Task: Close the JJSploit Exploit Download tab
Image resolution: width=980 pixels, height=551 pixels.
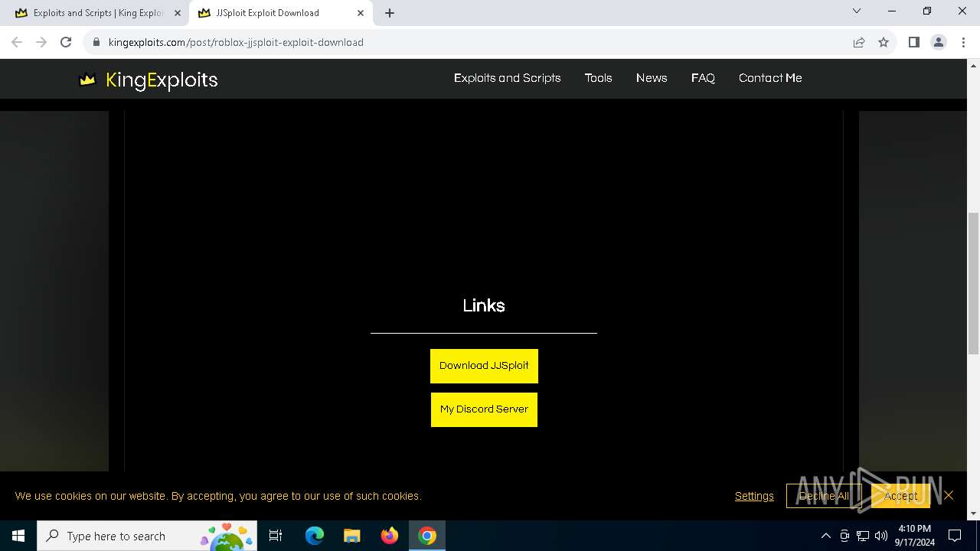Action: tap(361, 13)
